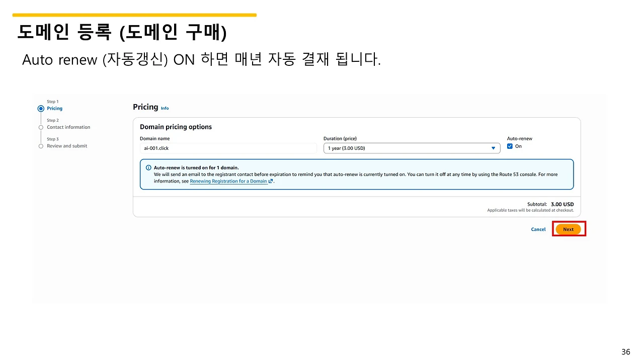This screenshot has height=362, width=644.
Task: Click the Cancel link
Action: (538, 229)
